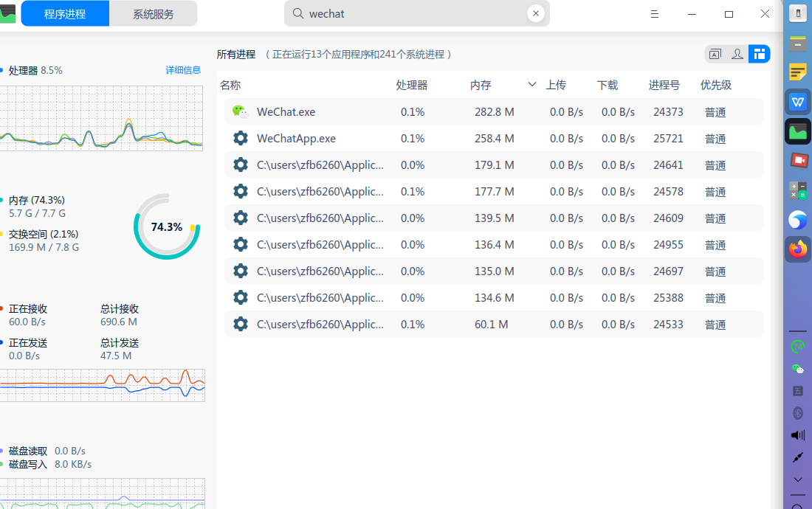Open the hamburger main menu

654,14
